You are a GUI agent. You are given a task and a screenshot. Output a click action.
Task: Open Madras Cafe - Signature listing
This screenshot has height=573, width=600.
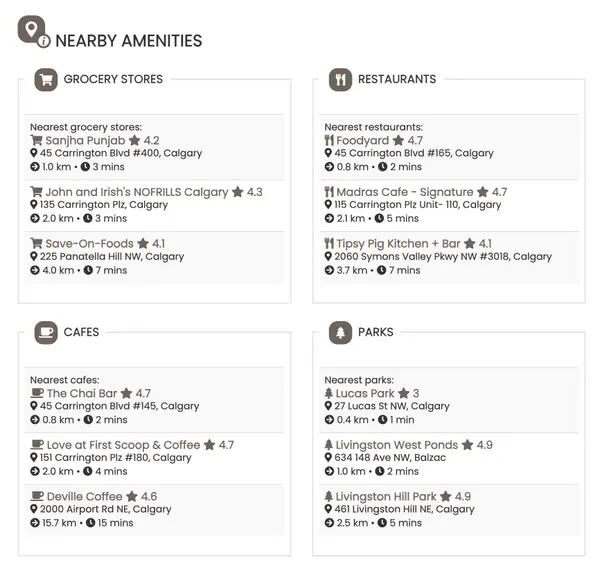point(404,192)
